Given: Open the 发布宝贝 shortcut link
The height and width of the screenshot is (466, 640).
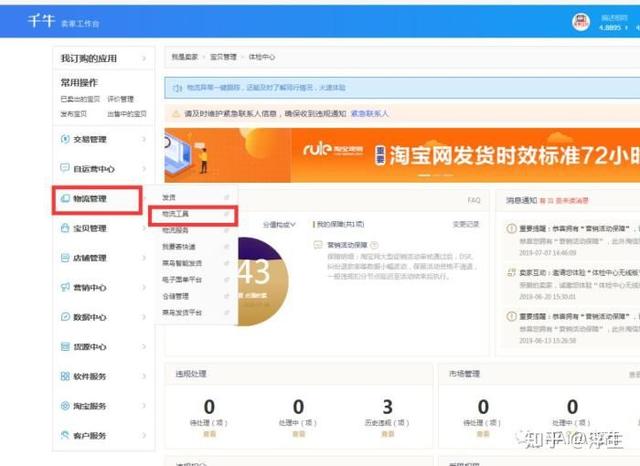Looking at the screenshot, I should tap(74, 114).
